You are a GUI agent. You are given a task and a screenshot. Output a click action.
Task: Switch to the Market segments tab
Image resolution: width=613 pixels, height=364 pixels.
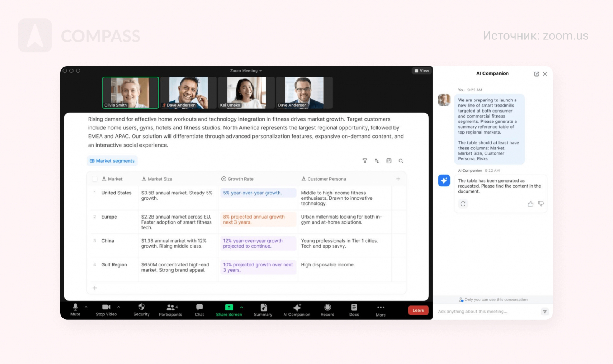(112, 161)
